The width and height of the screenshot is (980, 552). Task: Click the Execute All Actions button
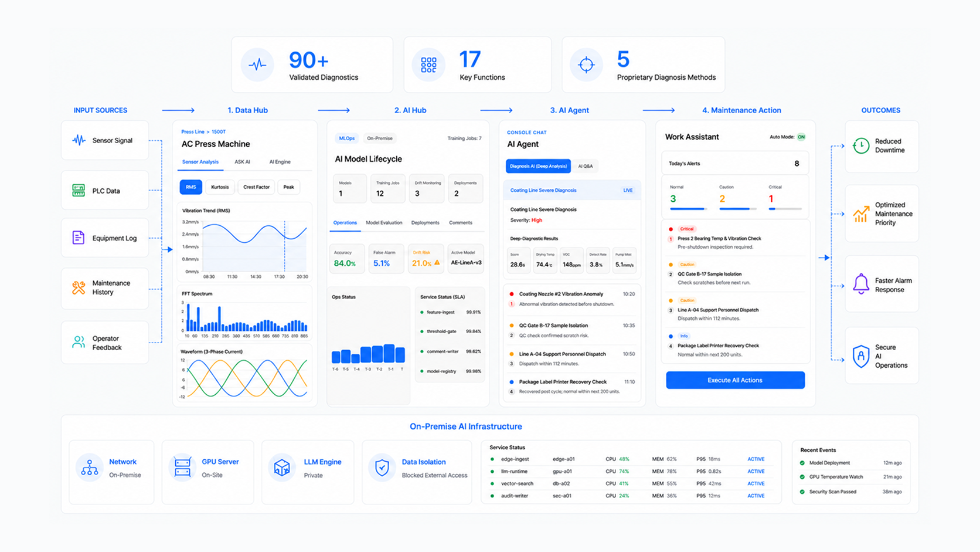click(735, 380)
